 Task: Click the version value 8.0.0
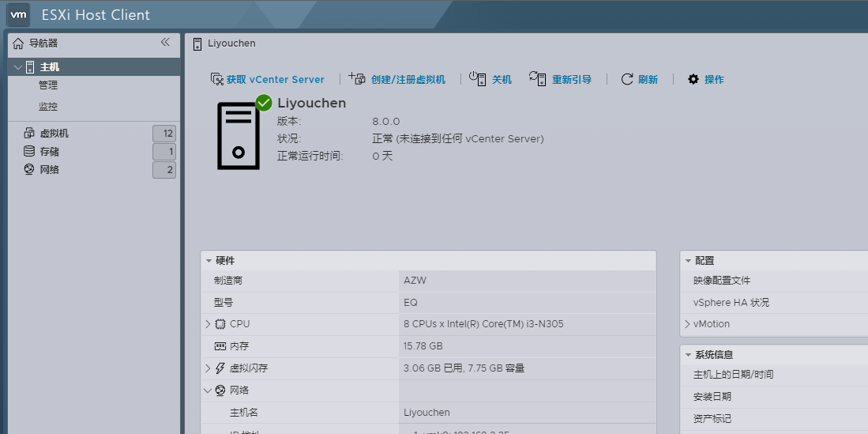(386, 122)
